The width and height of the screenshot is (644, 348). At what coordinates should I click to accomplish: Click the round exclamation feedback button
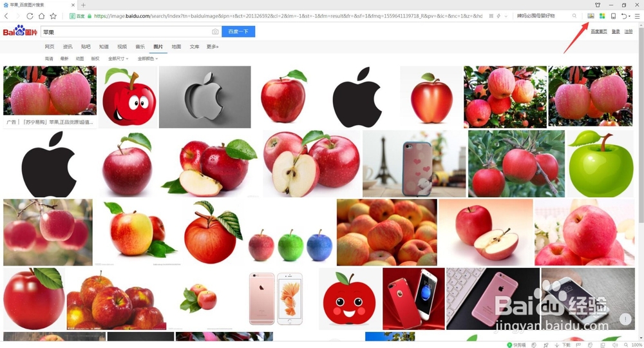625,319
